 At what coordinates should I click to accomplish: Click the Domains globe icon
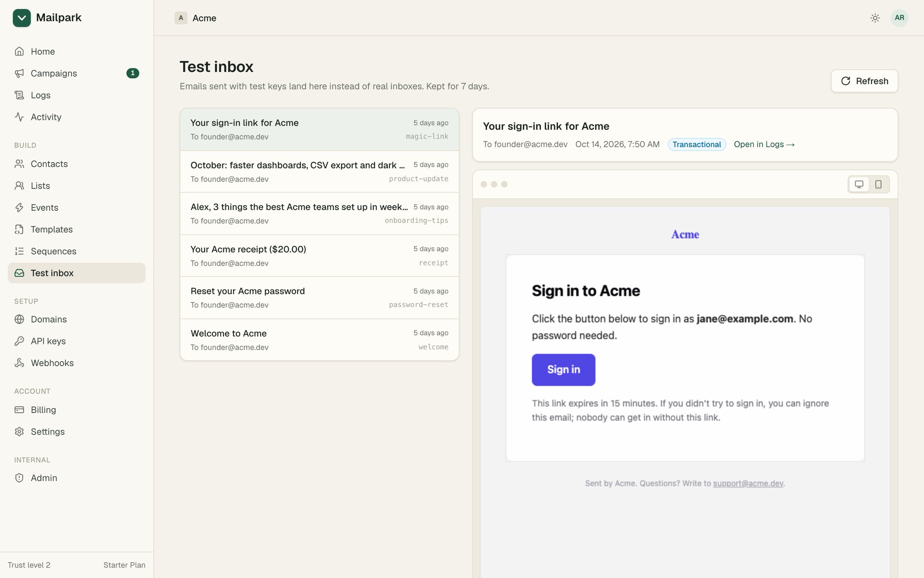point(19,319)
